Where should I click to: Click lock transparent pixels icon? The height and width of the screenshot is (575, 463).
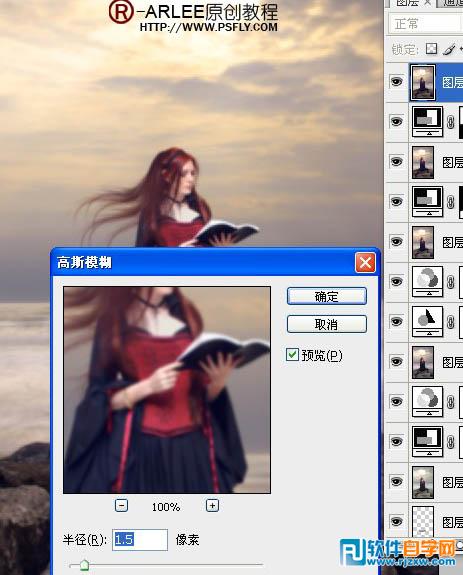(431, 49)
